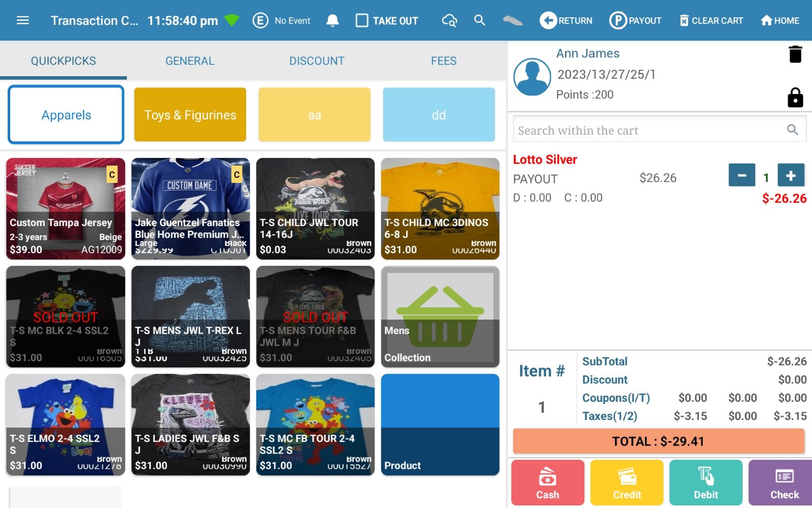Select sold out T-S MC BLK 2-4 SSL2
The width and height of the screenshot is (812, 508).
(65, 316)
